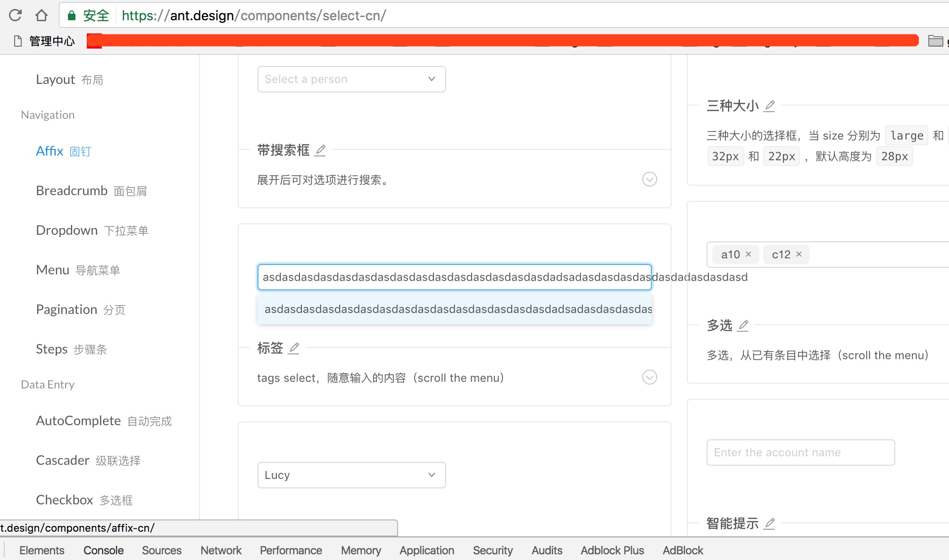Click the edit pencil next to 智能提示

769,523
